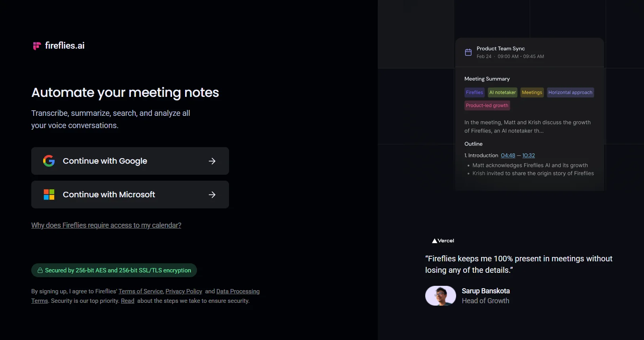The height and width of the screenshot is (340, 644).
Task: Click the calendar icon beside Product Team Sync
Action: coord(468,52)
